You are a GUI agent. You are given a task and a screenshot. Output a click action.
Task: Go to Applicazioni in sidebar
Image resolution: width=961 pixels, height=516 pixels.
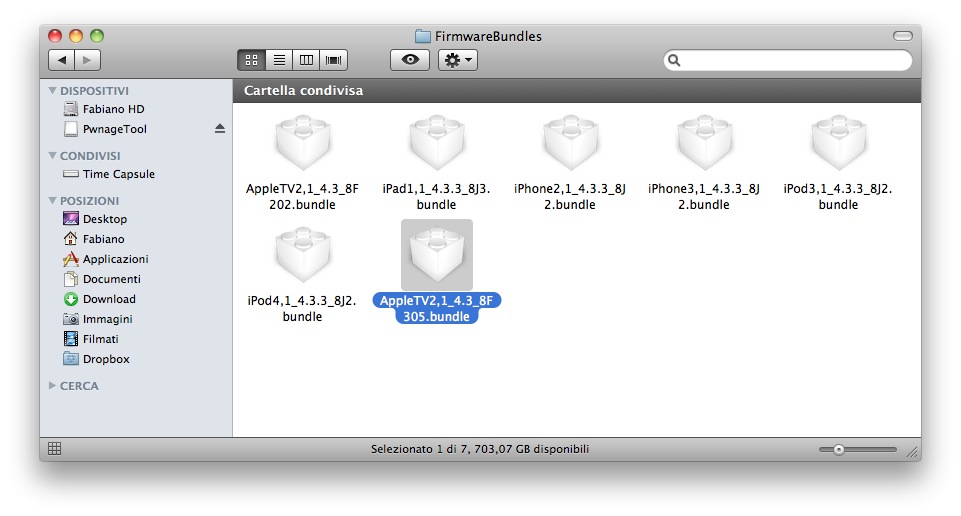(115, 259)
